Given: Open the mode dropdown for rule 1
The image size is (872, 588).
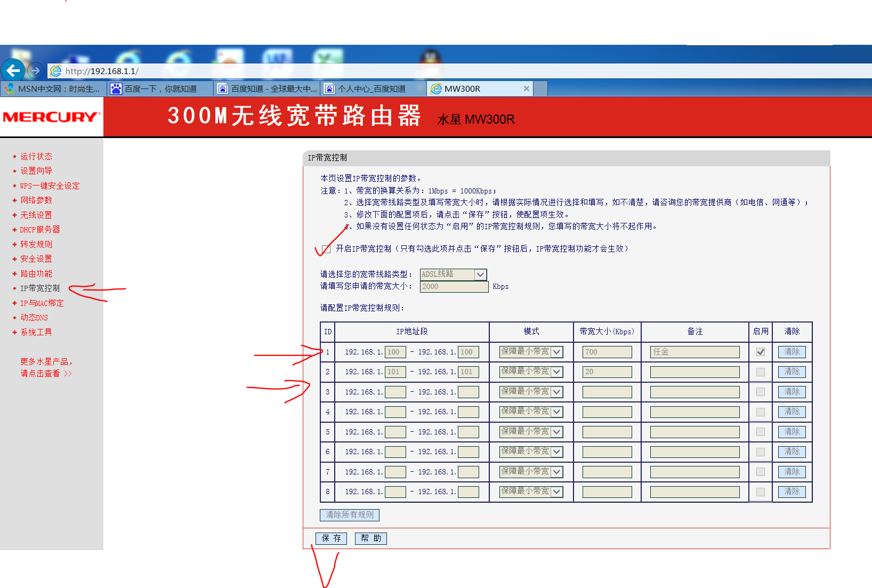Looking at the screenshot, I should click(531, 351).
